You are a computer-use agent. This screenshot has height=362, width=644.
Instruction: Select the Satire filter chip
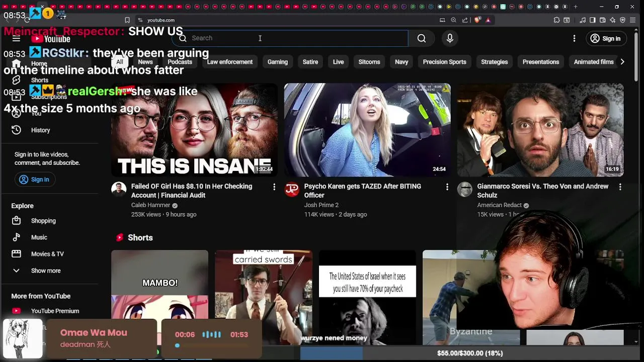pyautogui.click(x=310, y=62)
